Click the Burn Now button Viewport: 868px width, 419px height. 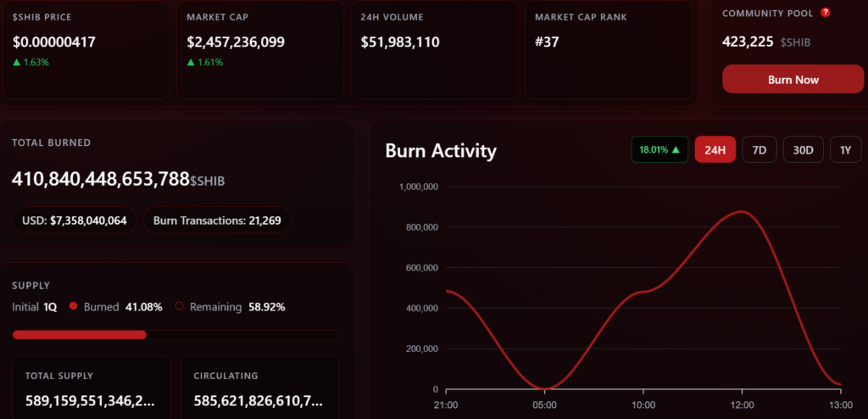[x=793, y=79]
